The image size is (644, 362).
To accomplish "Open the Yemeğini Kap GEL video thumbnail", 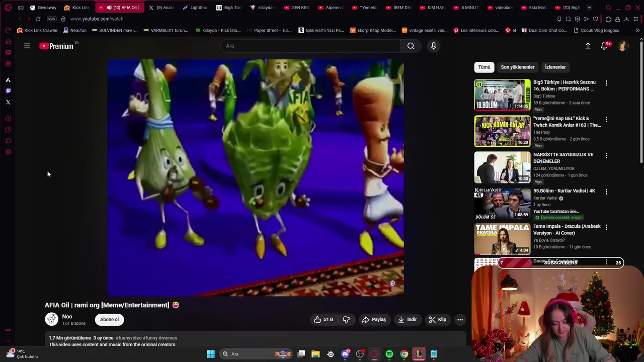I will pos(502,131).
